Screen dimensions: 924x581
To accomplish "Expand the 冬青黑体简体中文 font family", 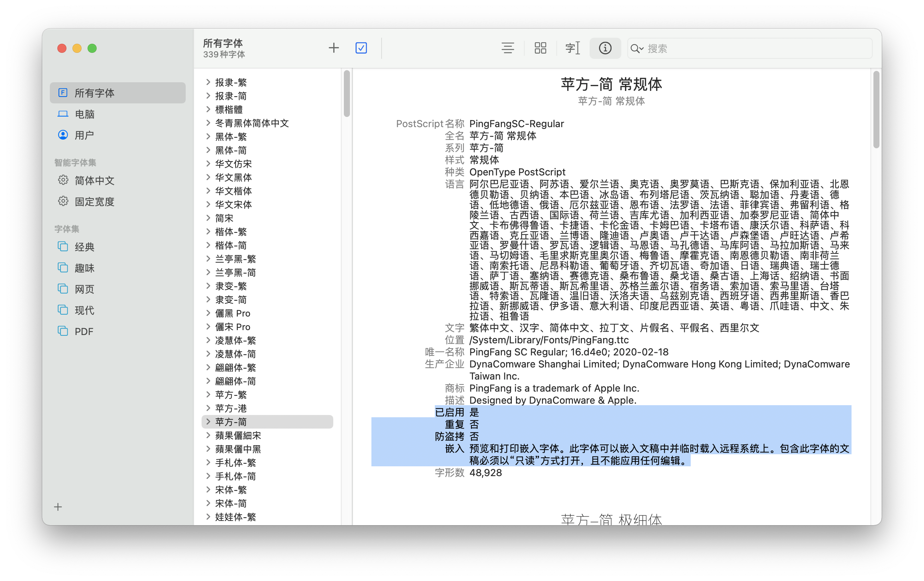I will pyautogui.click(x=208, y=123).
